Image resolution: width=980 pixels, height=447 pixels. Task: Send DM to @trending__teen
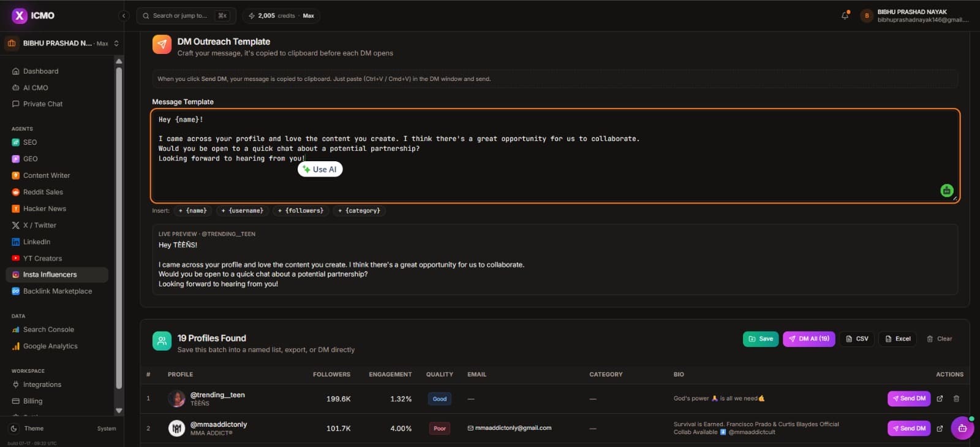click(x=909, y=399)
